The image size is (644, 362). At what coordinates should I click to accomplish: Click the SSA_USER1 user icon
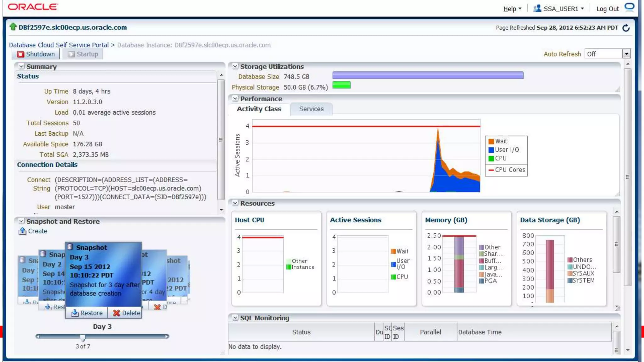tap(537, 8)
